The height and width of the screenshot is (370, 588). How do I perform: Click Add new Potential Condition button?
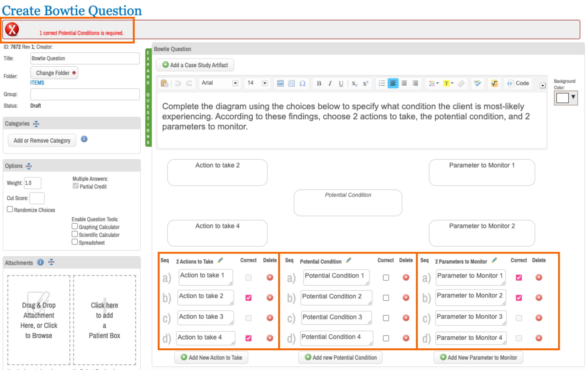[340, 357]
